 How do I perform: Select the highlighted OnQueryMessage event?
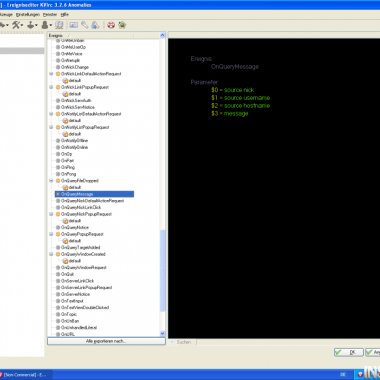pos(94,194)
